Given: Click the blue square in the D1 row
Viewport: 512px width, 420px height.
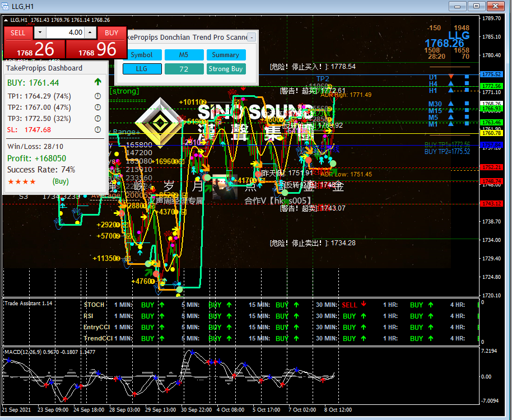Looking at the screenshot, I should pyautogui.click(x=467, y=77).
